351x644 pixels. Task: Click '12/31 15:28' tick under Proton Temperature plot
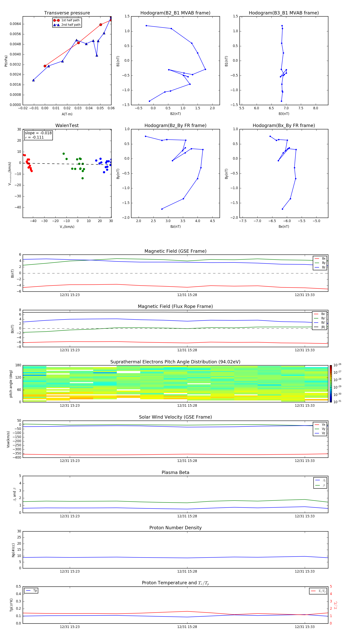pos(187,627)
